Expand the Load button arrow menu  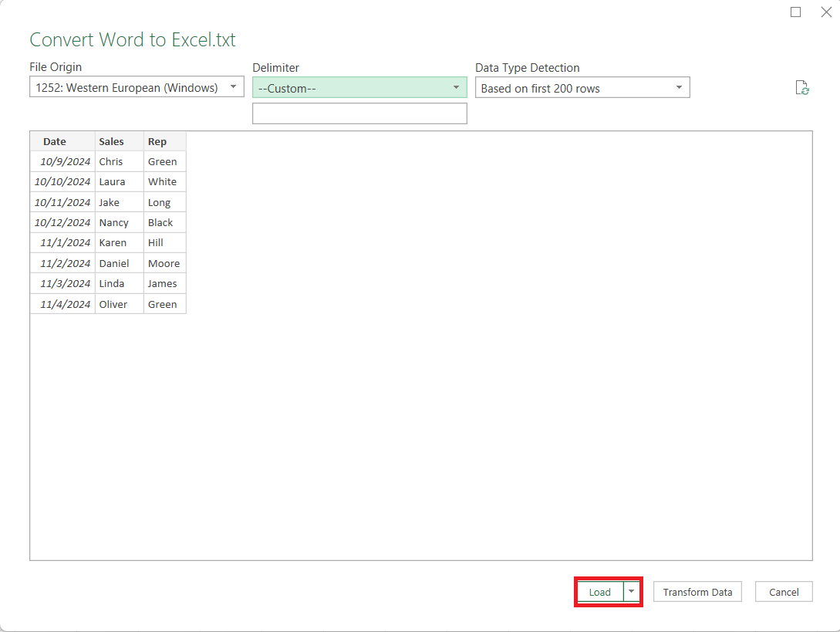[x=632, y=591]
